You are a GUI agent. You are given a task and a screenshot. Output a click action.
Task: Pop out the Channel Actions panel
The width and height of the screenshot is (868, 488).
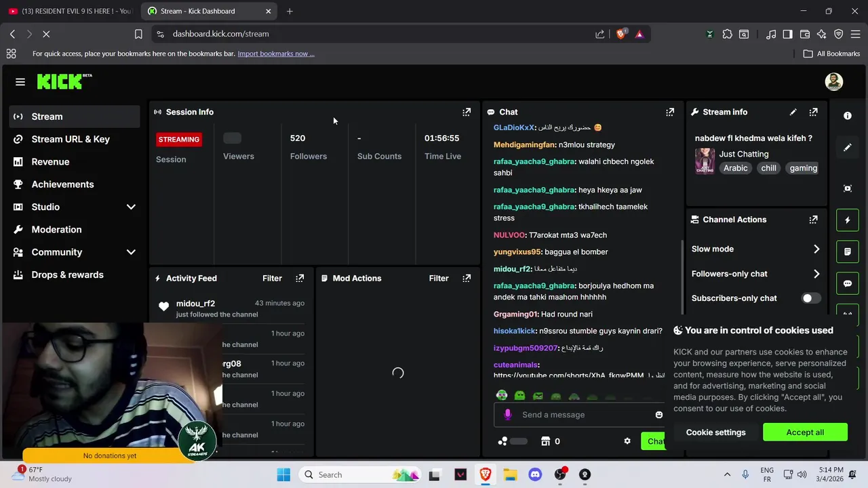814,220
